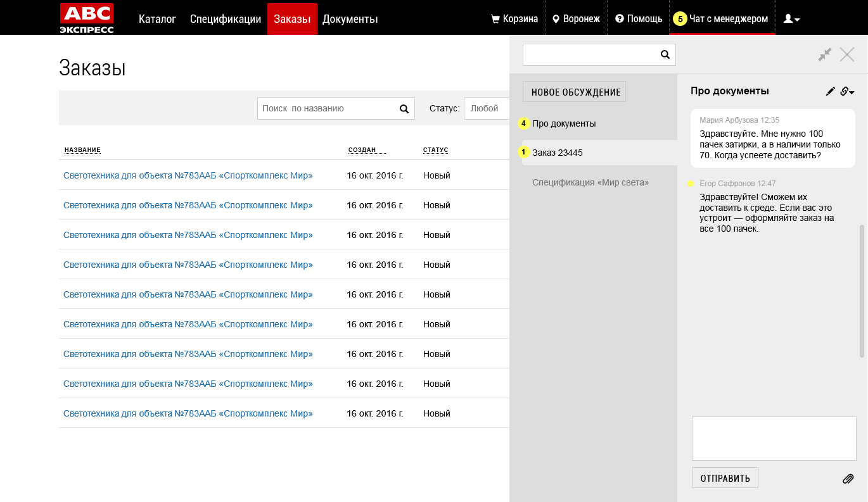Open the Помощь help section
This screenshot has width=868, height=502.
tap(639, 19)
